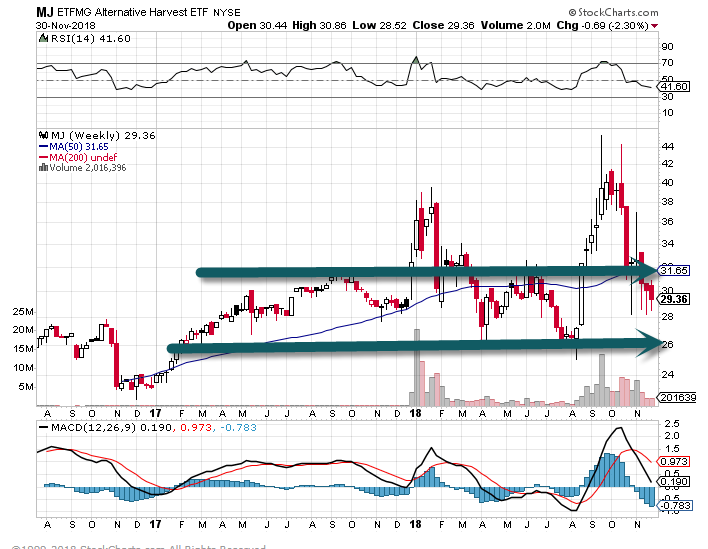Click the Low 28.52 value
Image resolution: width=708 pixels, height=549 pixels.
click(x=379, y=25)
